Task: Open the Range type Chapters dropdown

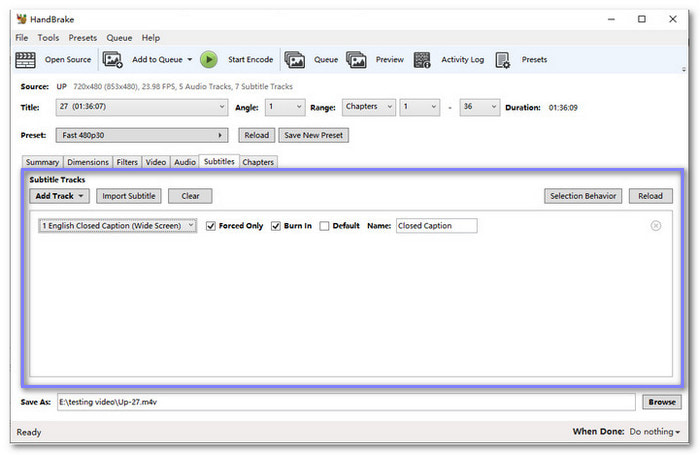Action: click(369, 107)
